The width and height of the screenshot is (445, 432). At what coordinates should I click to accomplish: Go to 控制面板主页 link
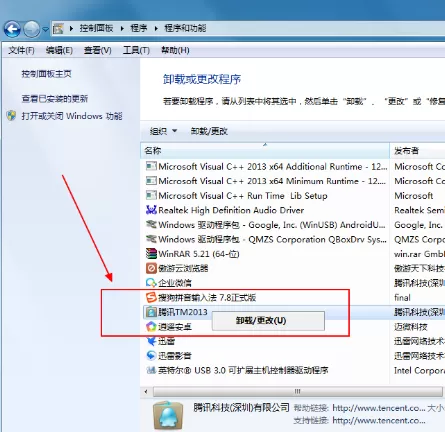pos(46,74)
